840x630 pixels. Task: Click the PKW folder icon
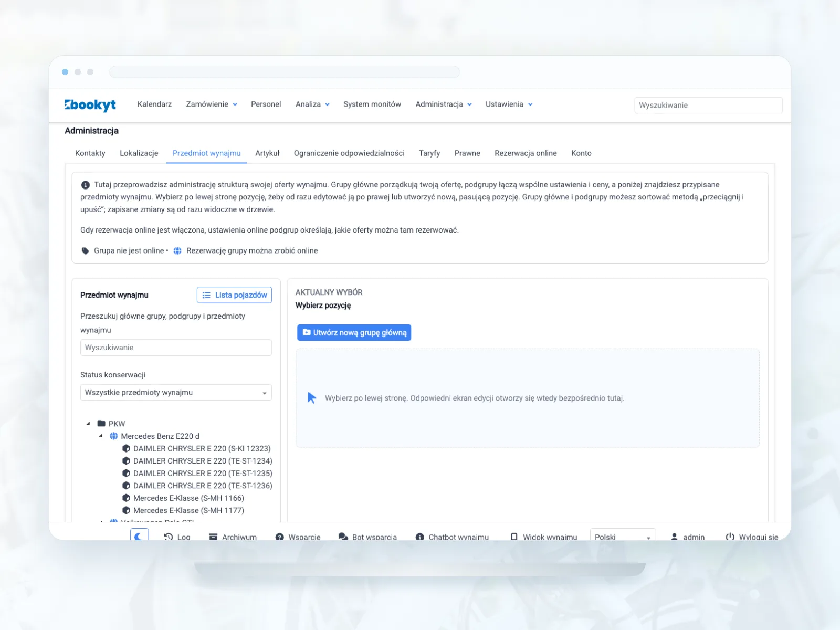click(102, 424)
